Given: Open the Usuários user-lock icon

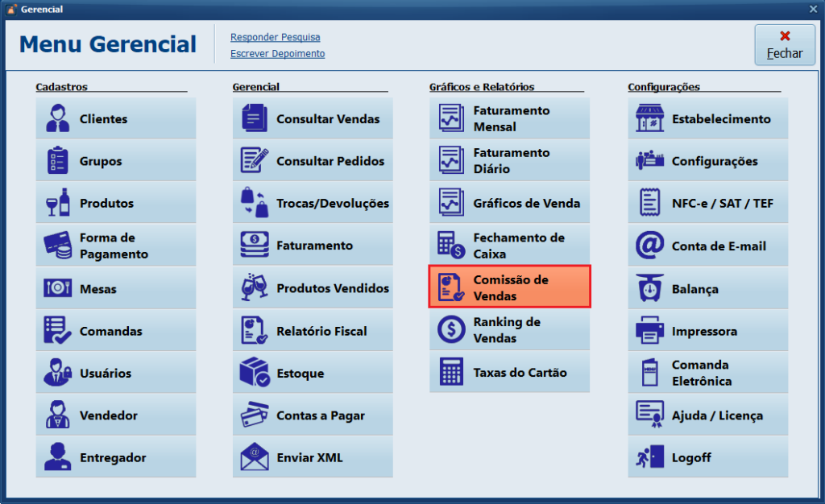Looking at the screenshot, I should (57, 372).
